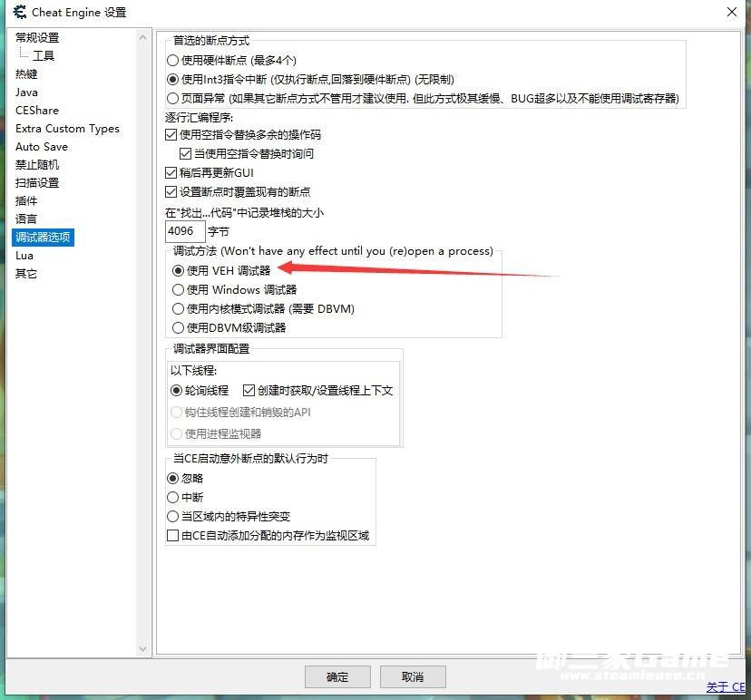Open 常规设置 in the sidebar tree
The height and width of the screenshot is (700, 751).
37,38
